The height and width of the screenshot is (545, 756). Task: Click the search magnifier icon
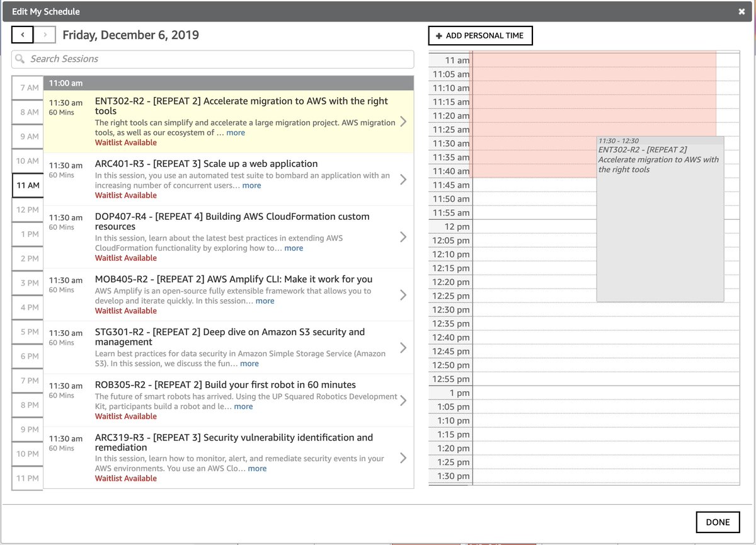click(x=21, y=59)
